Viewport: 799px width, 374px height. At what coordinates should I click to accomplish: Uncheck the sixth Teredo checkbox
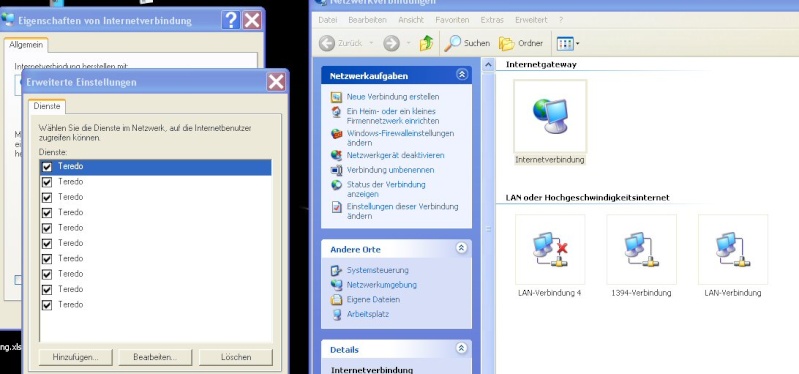(x=47, y=244)
